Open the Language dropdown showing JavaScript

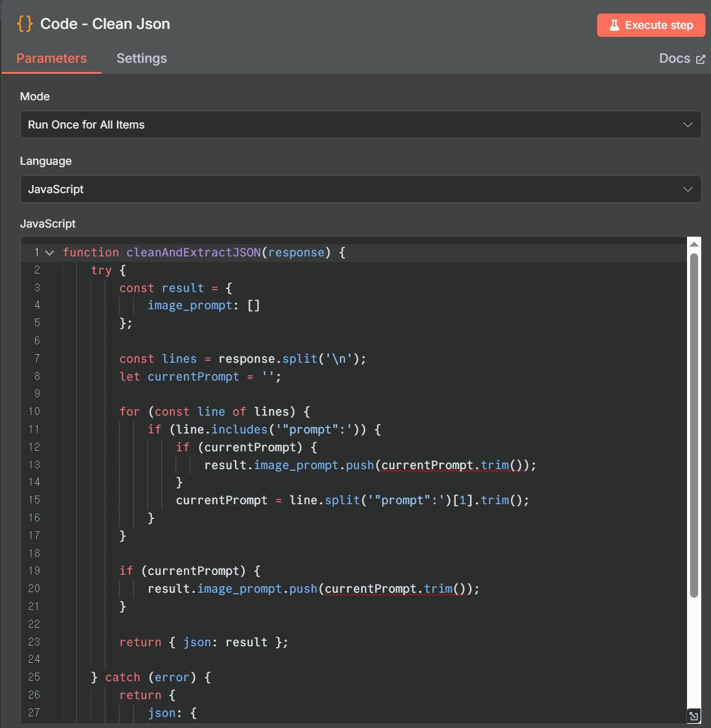click(360, 189)
